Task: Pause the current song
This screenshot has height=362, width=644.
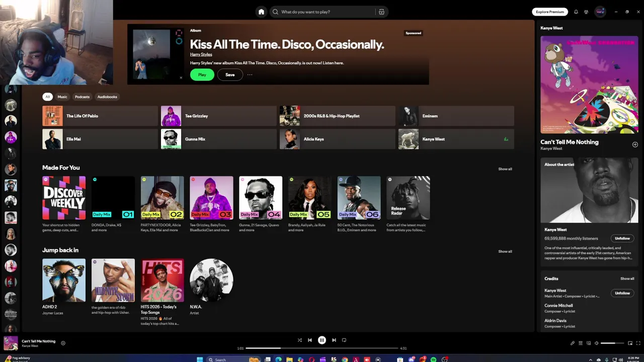Action: pos(322,340)
